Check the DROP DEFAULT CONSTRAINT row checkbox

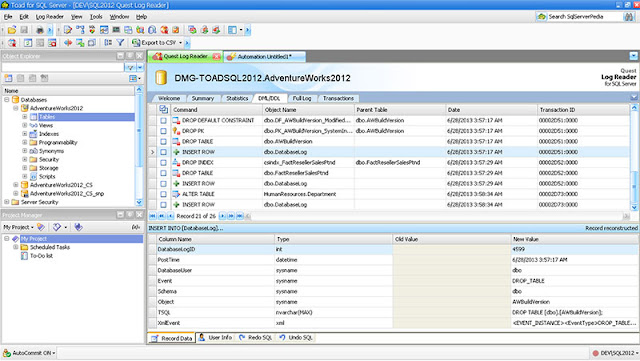[164, 120]
